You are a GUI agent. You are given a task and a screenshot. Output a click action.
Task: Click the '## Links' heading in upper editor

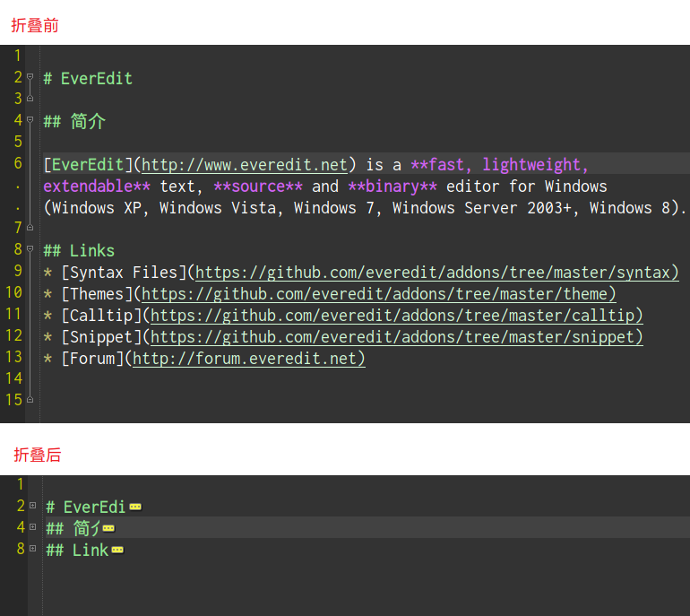click(x=79, y=251)
